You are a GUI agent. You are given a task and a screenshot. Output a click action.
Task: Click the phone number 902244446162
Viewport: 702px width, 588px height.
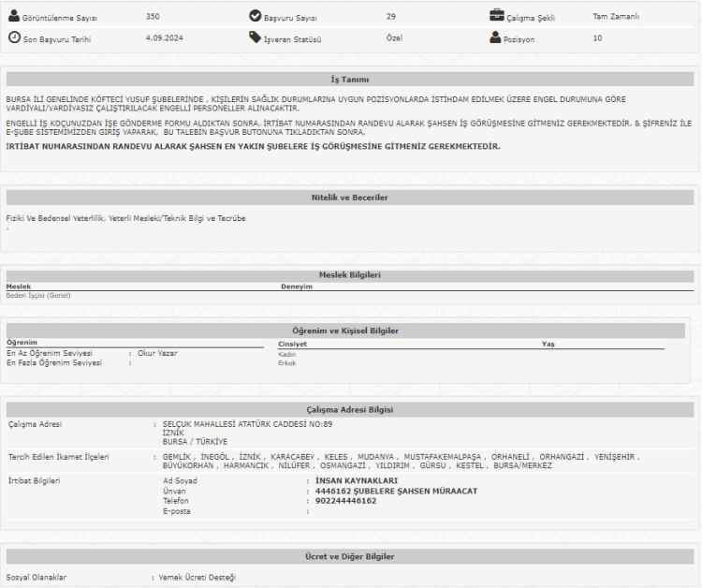[345, 501]
